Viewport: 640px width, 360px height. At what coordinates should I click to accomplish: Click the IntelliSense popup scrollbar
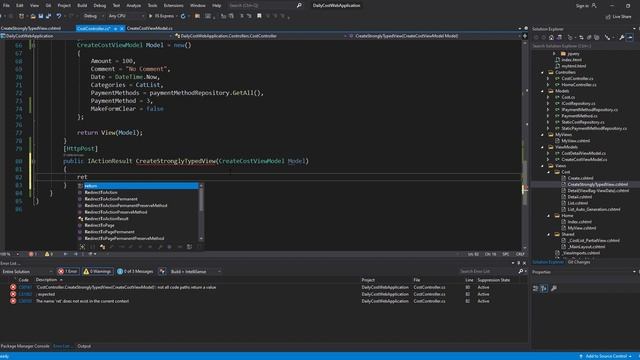click(201, 212)
